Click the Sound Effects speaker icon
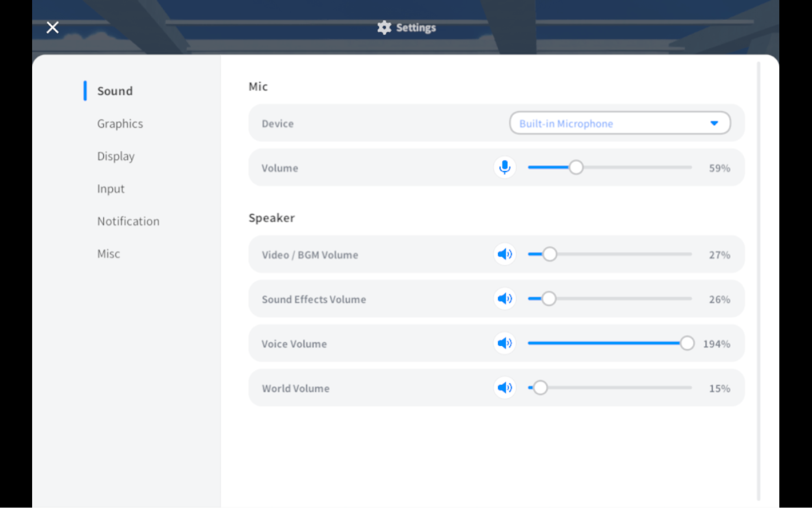This screenshot has height=508, width=812. (505, 298)
